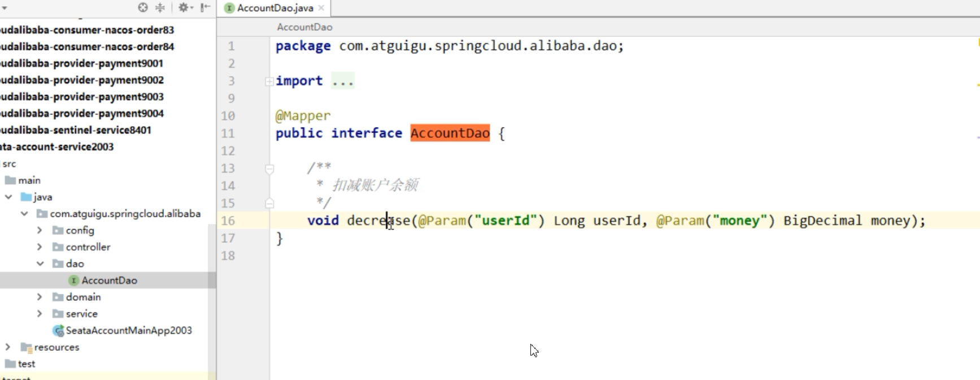Select the provider-payment9002 module

[82, 80]
